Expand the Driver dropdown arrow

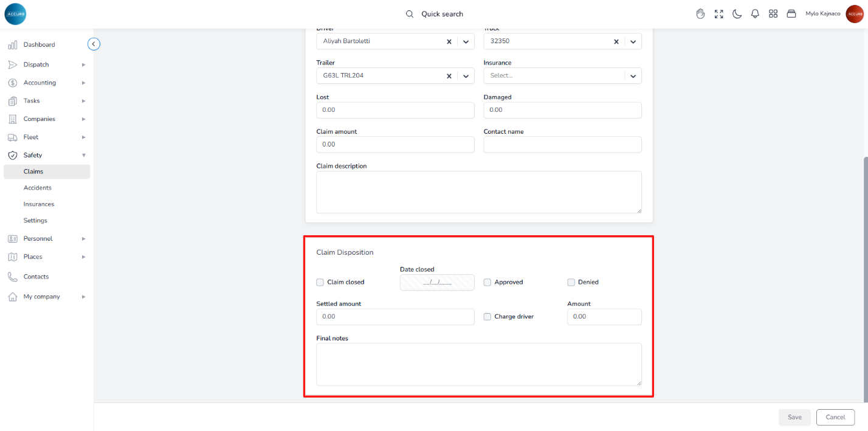tap(466, 41)
